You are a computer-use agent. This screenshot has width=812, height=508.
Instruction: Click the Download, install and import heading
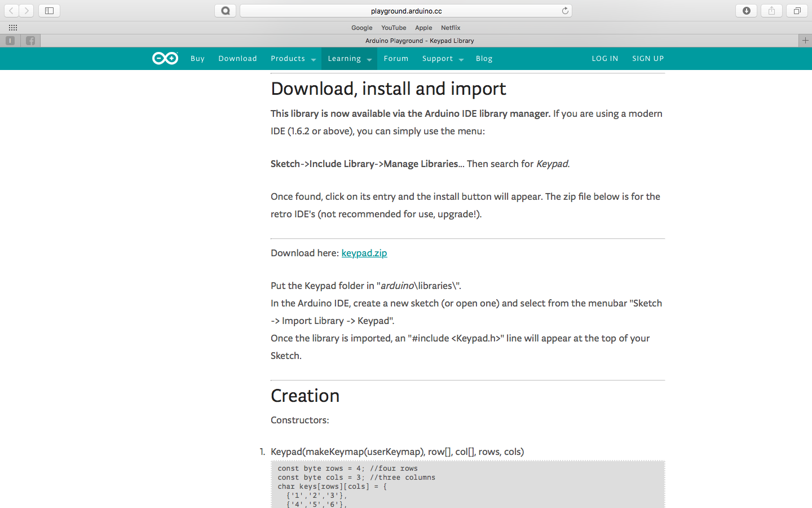coord(389,89)
